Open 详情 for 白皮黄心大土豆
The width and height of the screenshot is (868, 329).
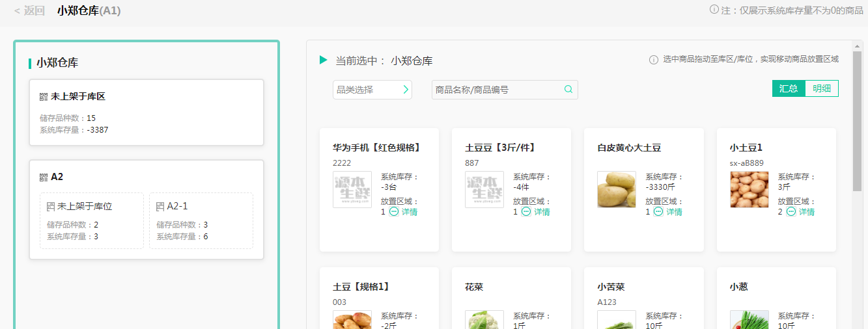click(x=674, y=212)
